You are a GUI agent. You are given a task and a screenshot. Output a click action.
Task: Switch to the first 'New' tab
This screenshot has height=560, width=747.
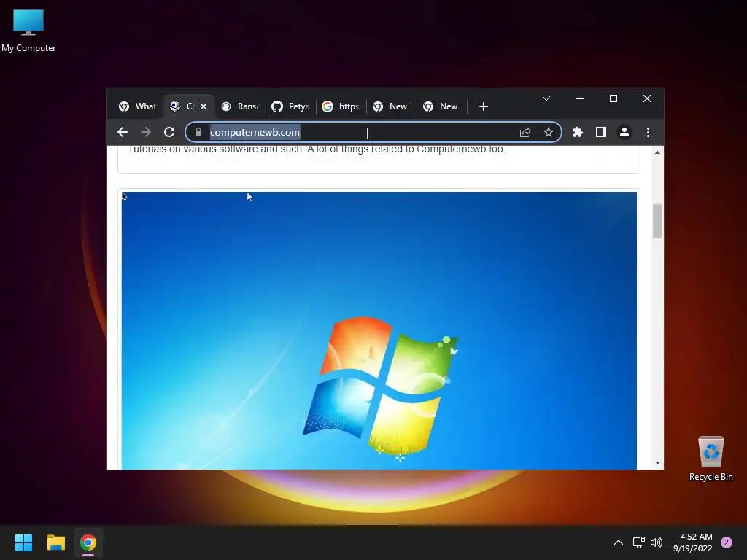pyautogui.click(x=391, y=106)
